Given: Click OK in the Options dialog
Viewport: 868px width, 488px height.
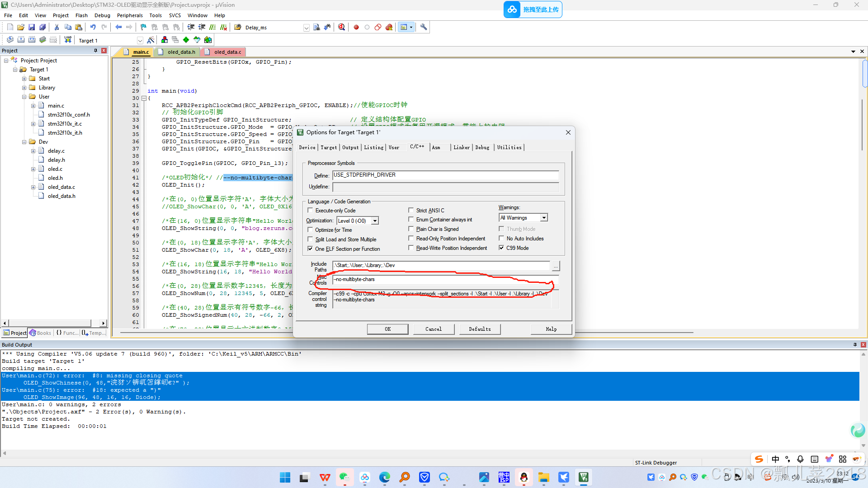Looking at the screenshot, I should click(x=387, y=329).
